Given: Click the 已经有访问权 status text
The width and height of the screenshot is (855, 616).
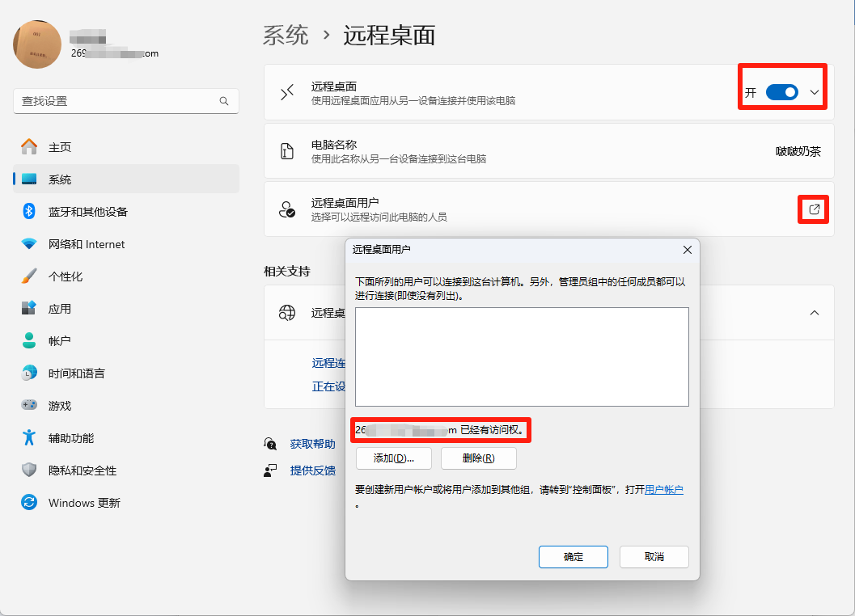Looking at the screenshot, I should tap(493, 430).
